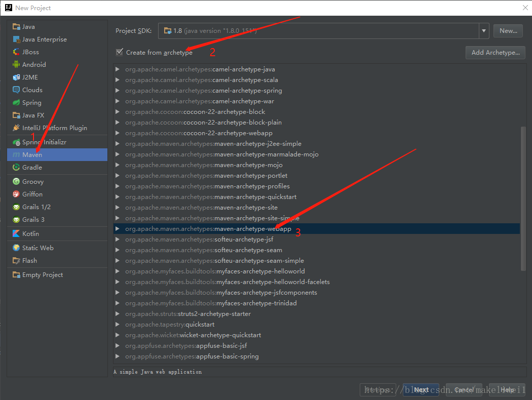532x400 pixels.
Task: Click the Static Web globe icon
Action: point(16,248)
